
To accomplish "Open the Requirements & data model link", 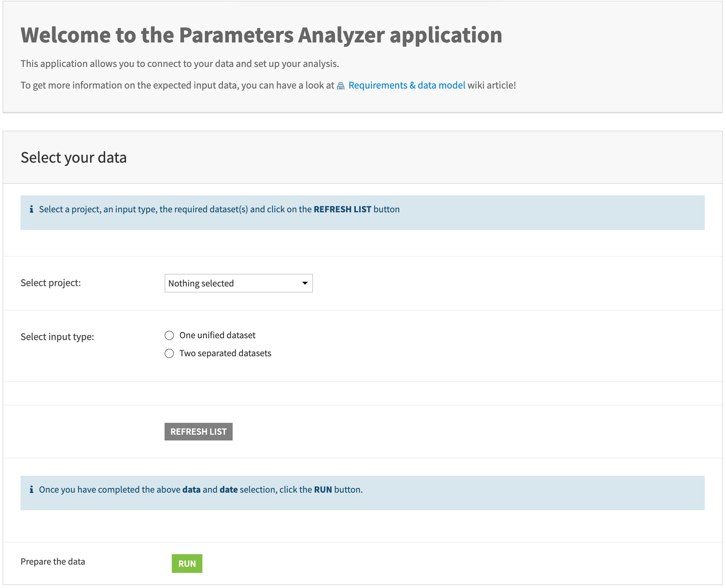I will pos(407,85).
